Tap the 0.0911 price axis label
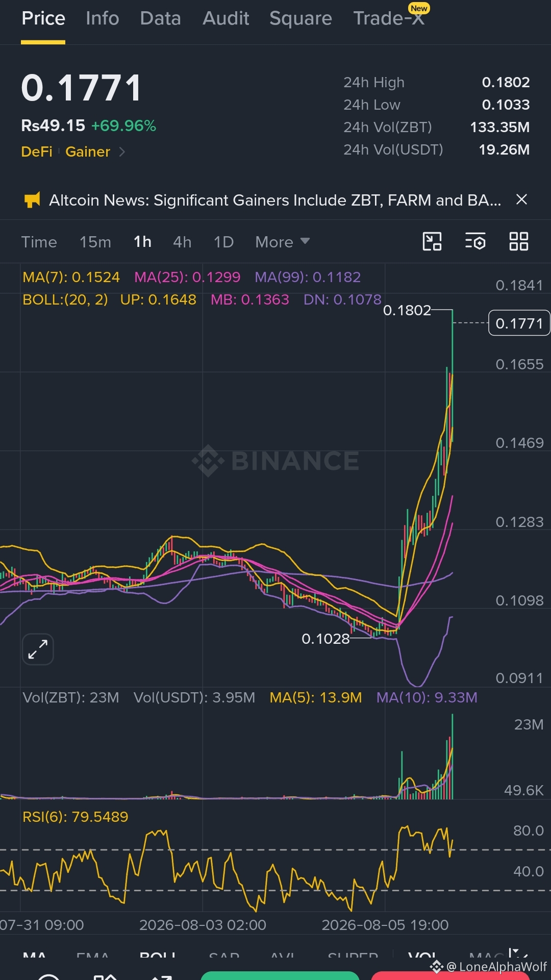Viewport: 551px width, 980px height. (x=519, y=678)
